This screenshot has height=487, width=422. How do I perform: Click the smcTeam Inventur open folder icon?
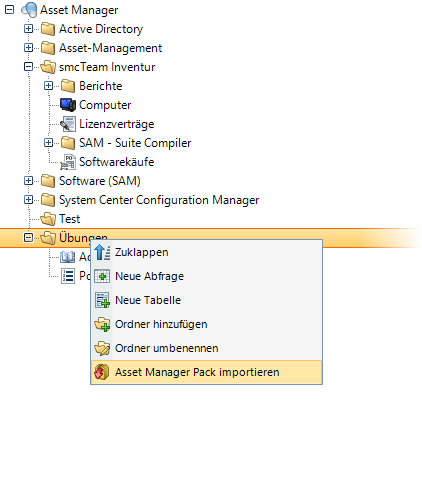coord(48,67)
